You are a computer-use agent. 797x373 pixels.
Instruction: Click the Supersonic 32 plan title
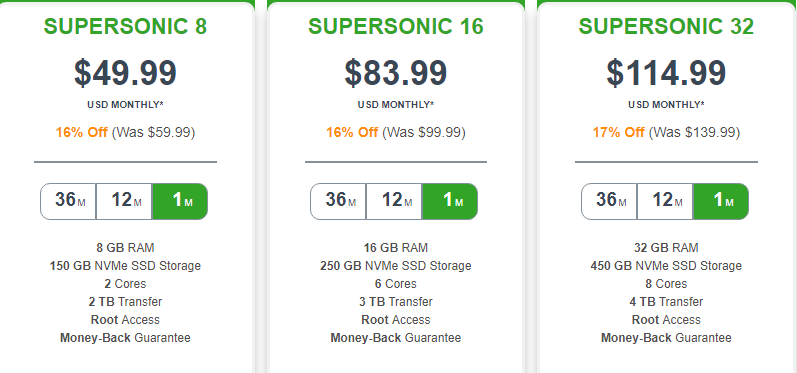tap(666, 26)
